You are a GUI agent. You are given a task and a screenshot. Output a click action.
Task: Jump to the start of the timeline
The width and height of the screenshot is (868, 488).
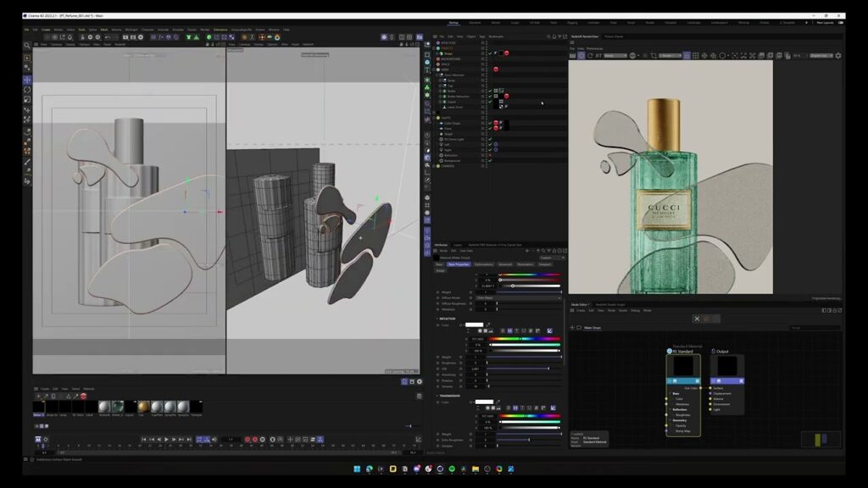[143, 440]
